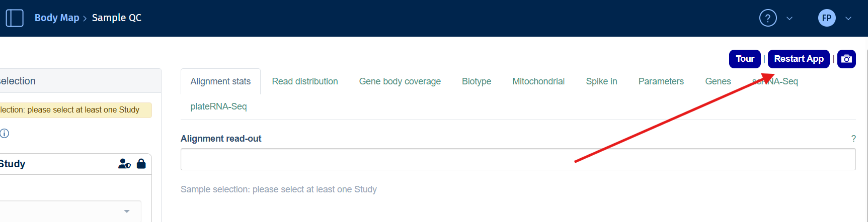Open the Gene body coverage tab
The height and width of the screenshot is (222, 868).
pos(400,81)
